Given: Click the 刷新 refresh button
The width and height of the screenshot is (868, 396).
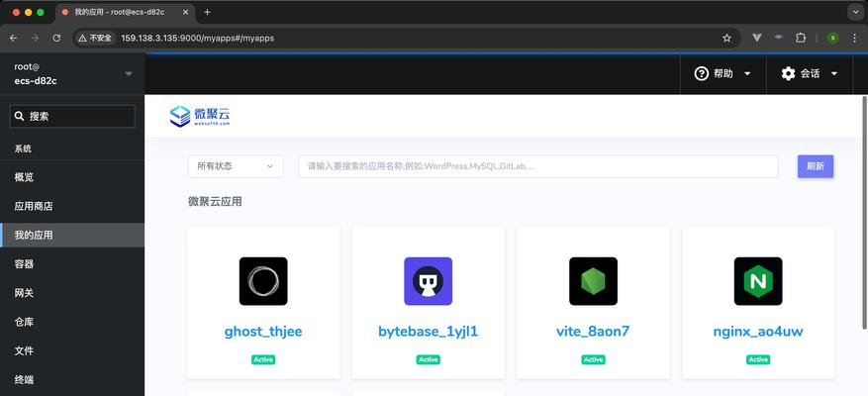Looking at the screenshot, I should pyautogui.click(x=816, y=166).
